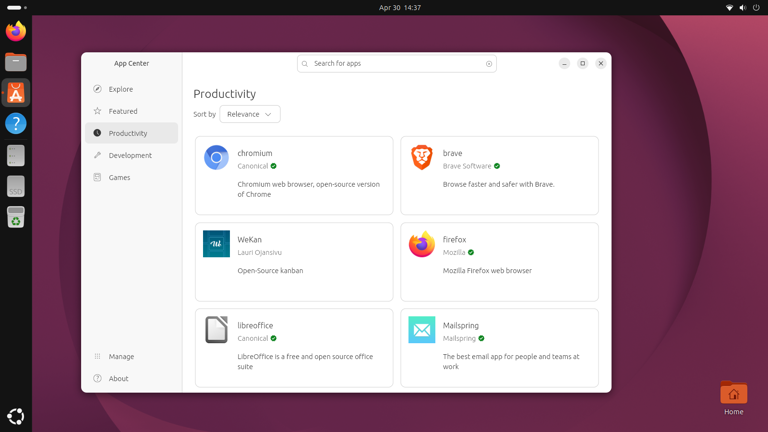Open the Manage page
The image size is (768, 432).
(131, 357)
